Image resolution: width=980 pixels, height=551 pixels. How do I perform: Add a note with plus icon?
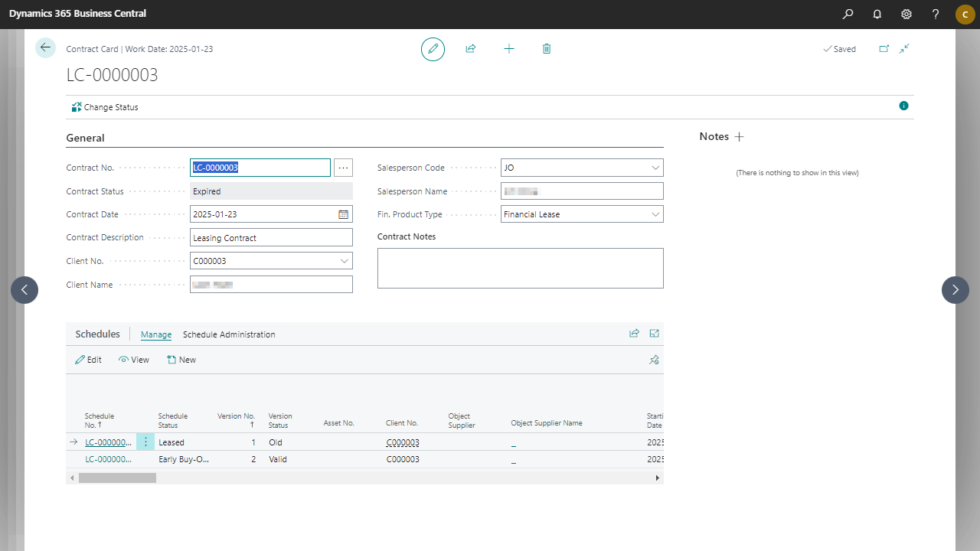tap(739, 137)
